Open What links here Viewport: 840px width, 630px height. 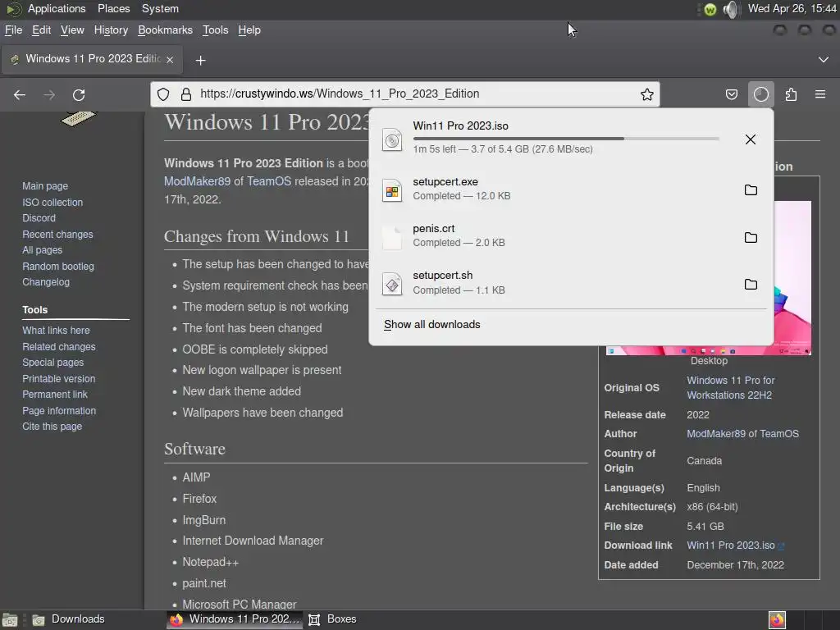tap(56, 331)
